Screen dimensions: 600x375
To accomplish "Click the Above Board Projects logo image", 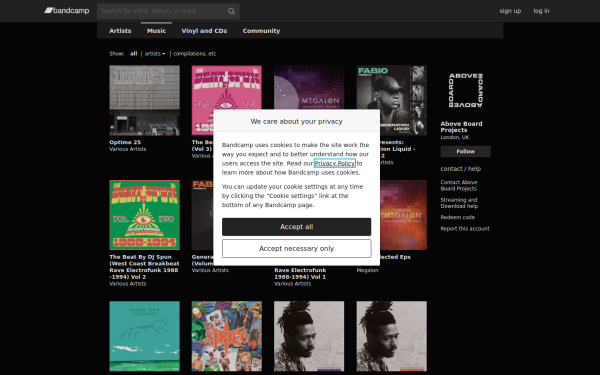I will click(x=466, y=90).
